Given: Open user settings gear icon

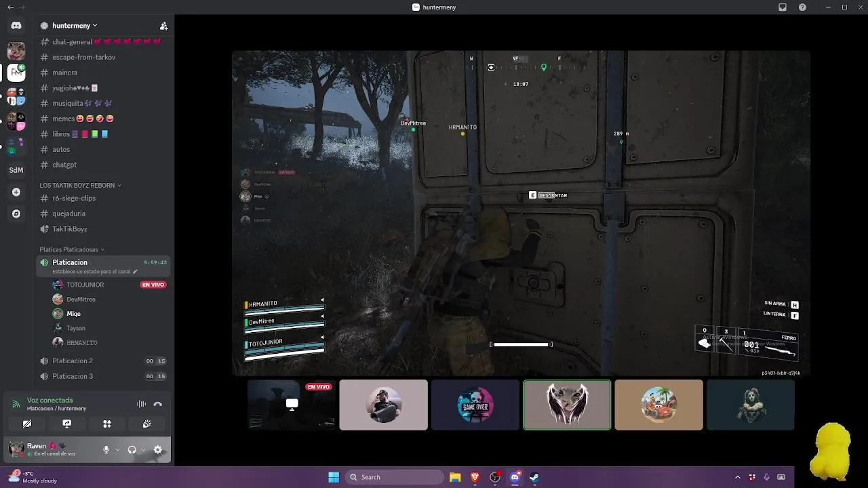Looking at the screenshot, I should pyautogui.click(x=158, y=449).
